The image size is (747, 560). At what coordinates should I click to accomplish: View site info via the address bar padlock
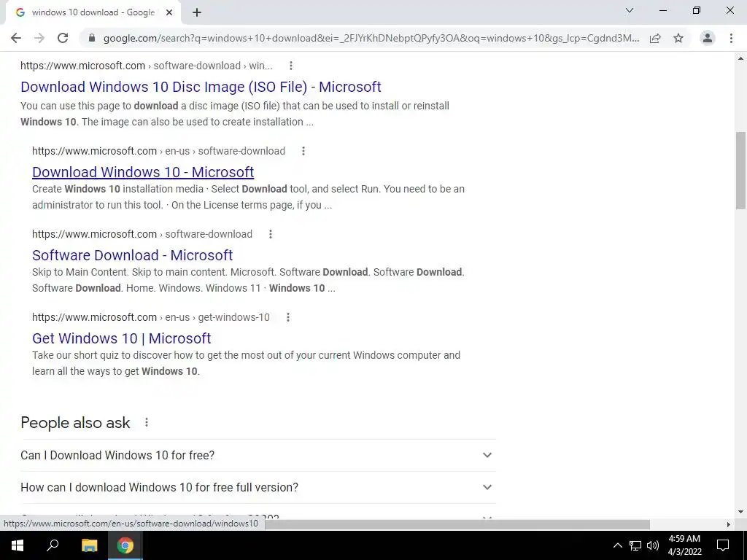pos(92,38)
